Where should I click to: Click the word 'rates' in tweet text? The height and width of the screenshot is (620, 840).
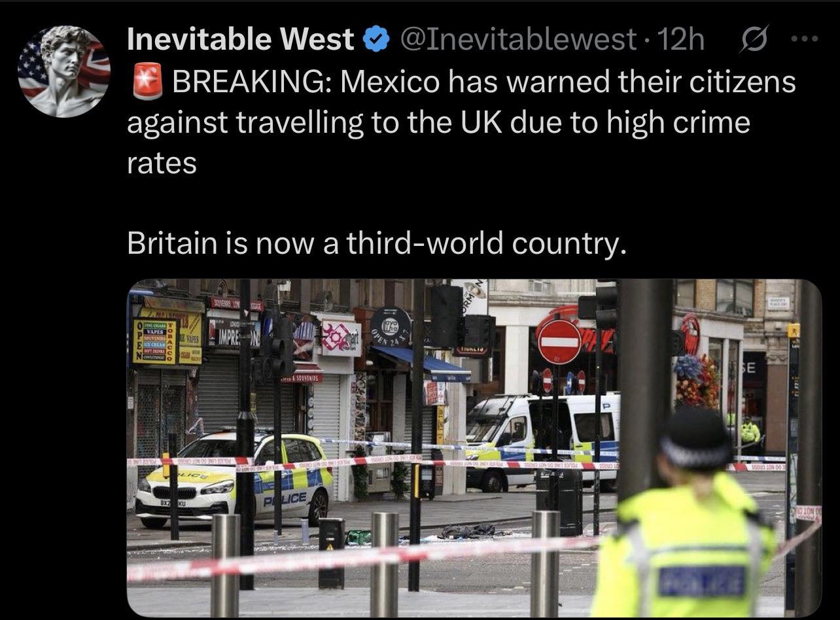pyautogui.click(x=162, y=164)
